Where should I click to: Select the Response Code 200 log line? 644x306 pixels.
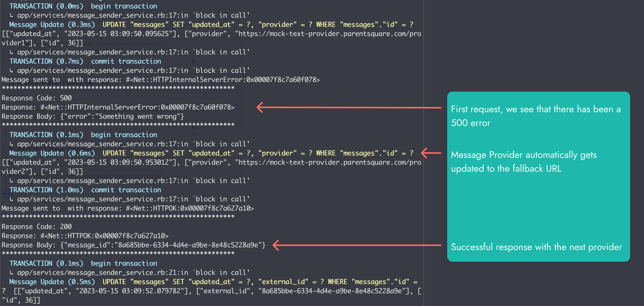(x=37, y=227)
